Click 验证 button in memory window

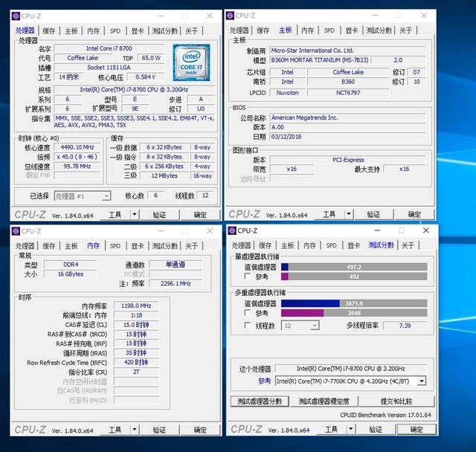[x=159, y=430]
